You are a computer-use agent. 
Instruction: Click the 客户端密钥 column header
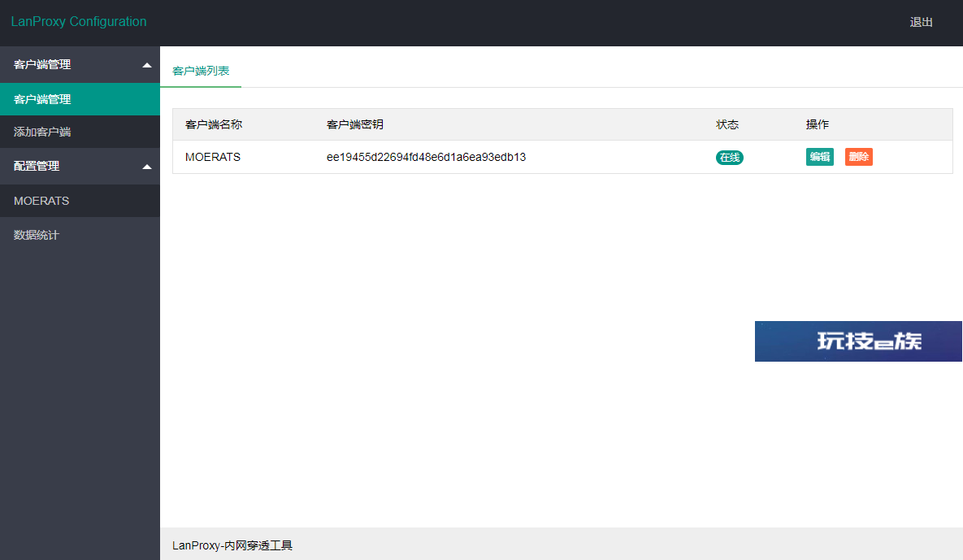tap(355, 124)
